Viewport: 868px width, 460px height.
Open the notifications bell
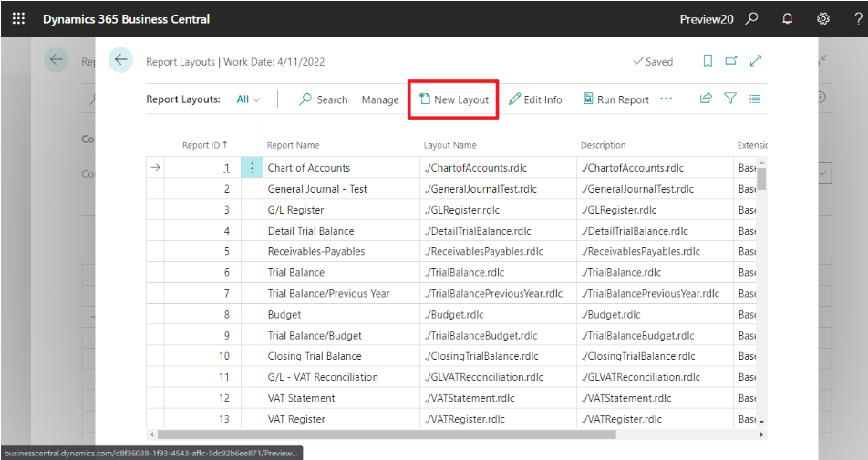(787, 18)
